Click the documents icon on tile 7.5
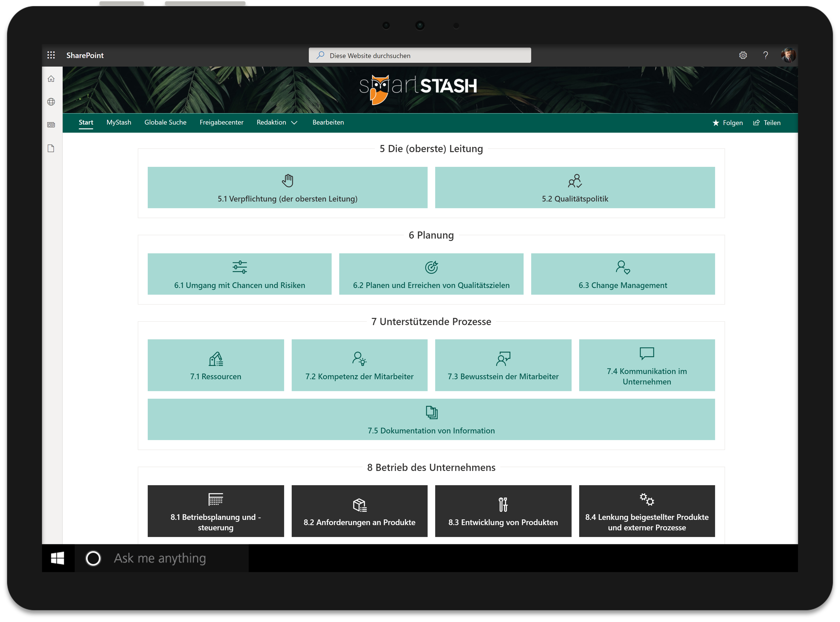The image size is (840, 622). [431, 413]
